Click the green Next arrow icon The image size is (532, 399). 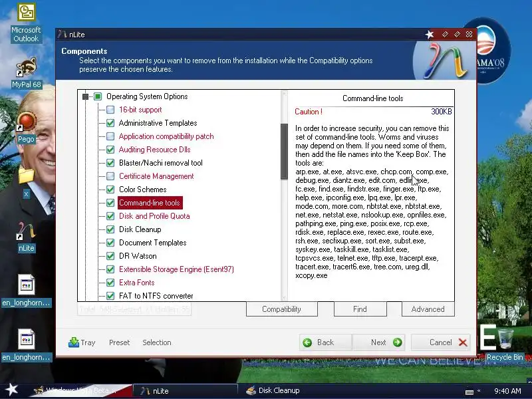pos(397,342)
